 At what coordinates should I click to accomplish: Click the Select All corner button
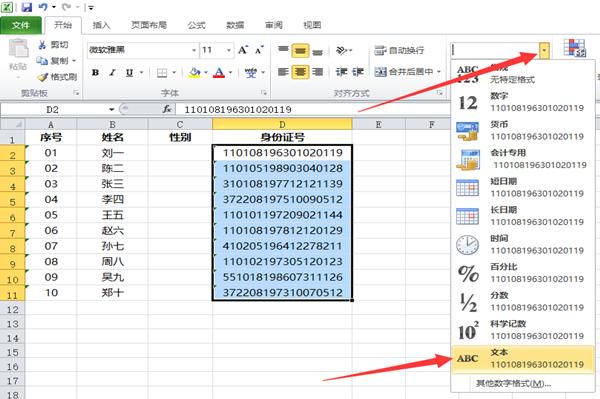13,124
